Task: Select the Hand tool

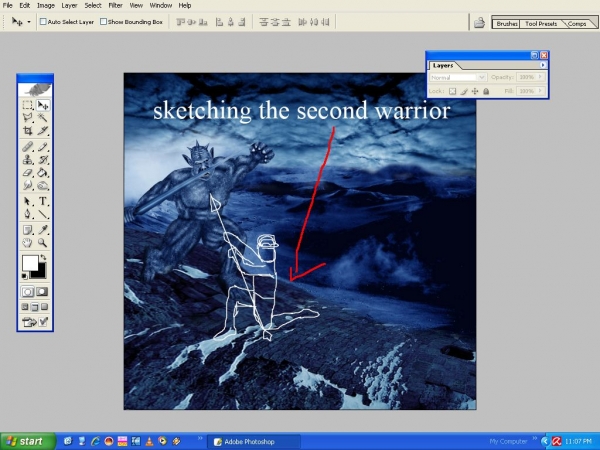Action: (x=27, y=243)
